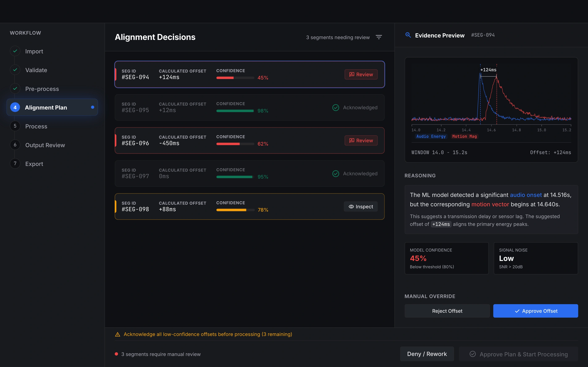
Task: Click the SEG-094 confidence bar
Action: [235, 78]
